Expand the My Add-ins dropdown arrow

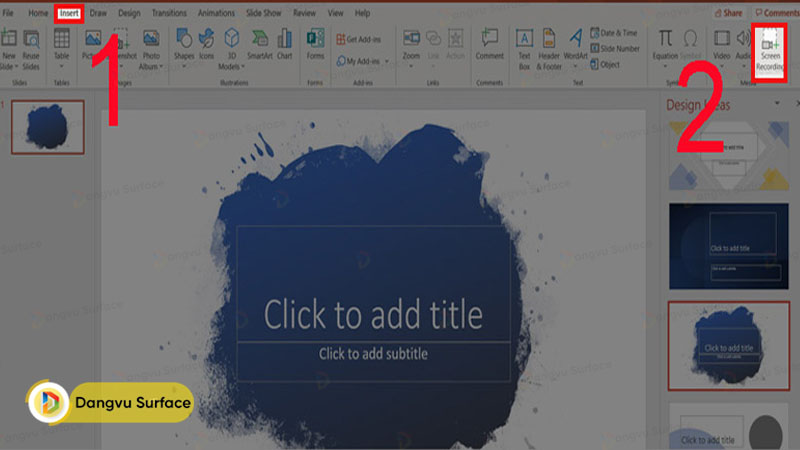(x=387, y=61)
